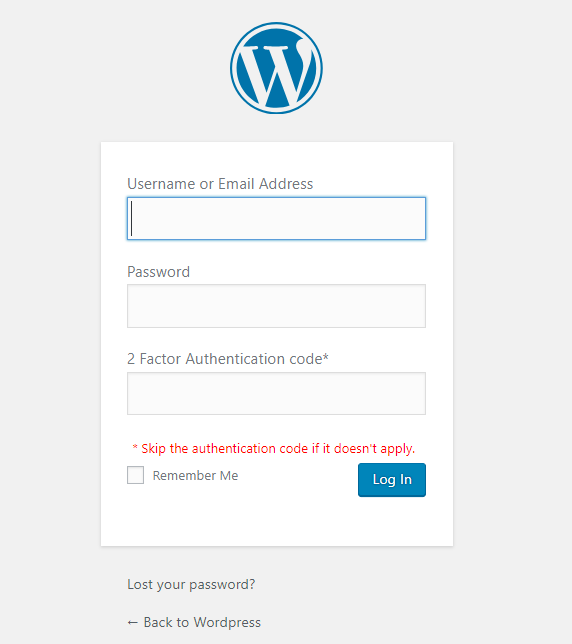Click the Password label text
The height and width of the screenshot is (644, 572).
tap(159, 272)
